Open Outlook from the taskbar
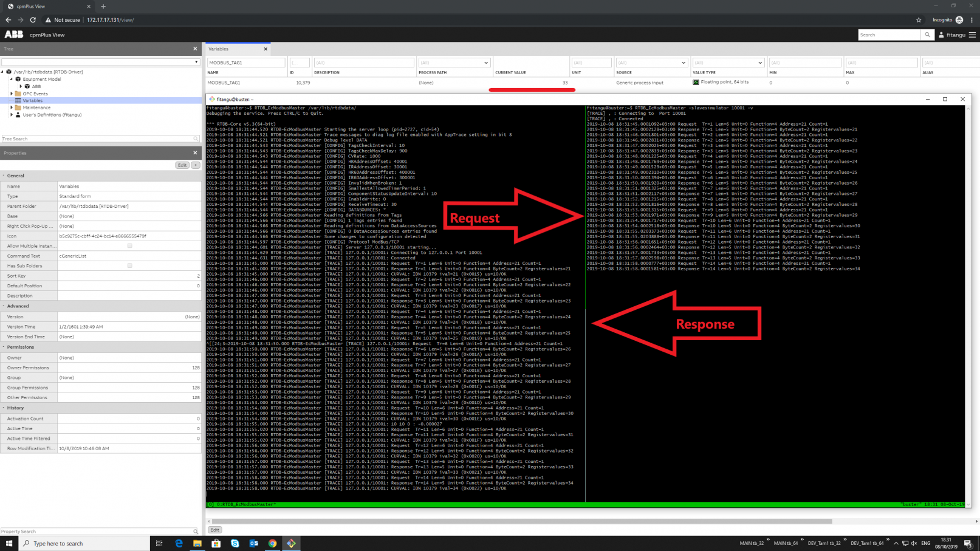Viewport: 980px width, 551px height. 254,543
